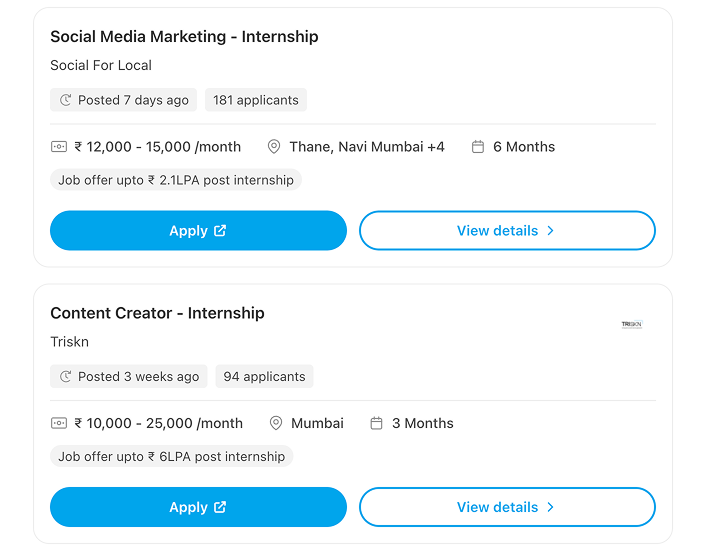Screen dimensions: 706x551
Task: Click the calendar icon beside 6 Months
Action: coord(478,147)
